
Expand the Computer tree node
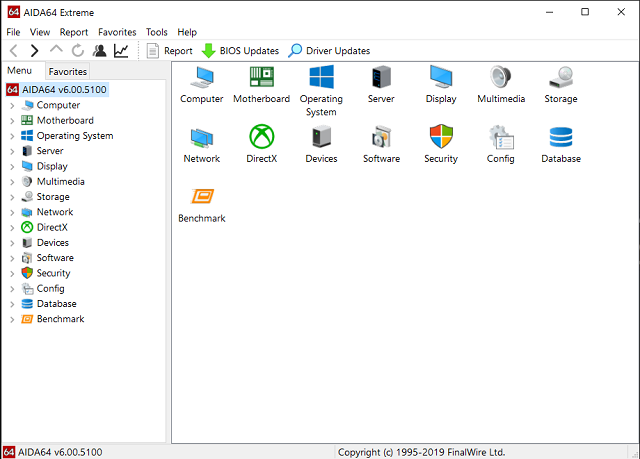click(x=12, y=106)
